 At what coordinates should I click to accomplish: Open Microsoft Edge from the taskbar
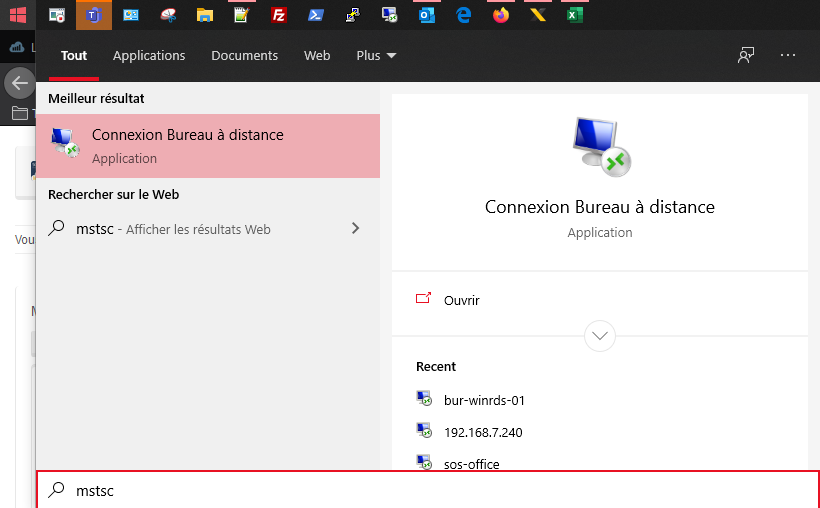pos(464,15)
